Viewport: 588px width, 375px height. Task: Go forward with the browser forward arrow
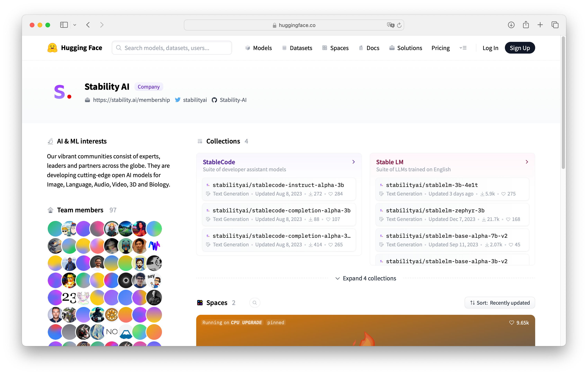click(102, 25)
